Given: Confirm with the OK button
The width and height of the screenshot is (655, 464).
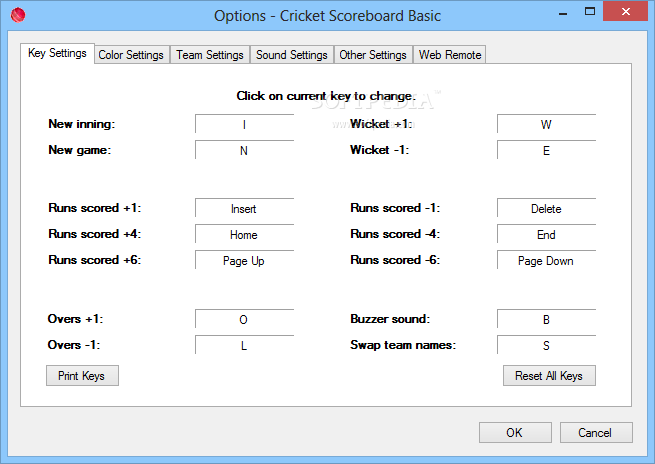Looking at the screenshot, I should (x=515, y=432).
